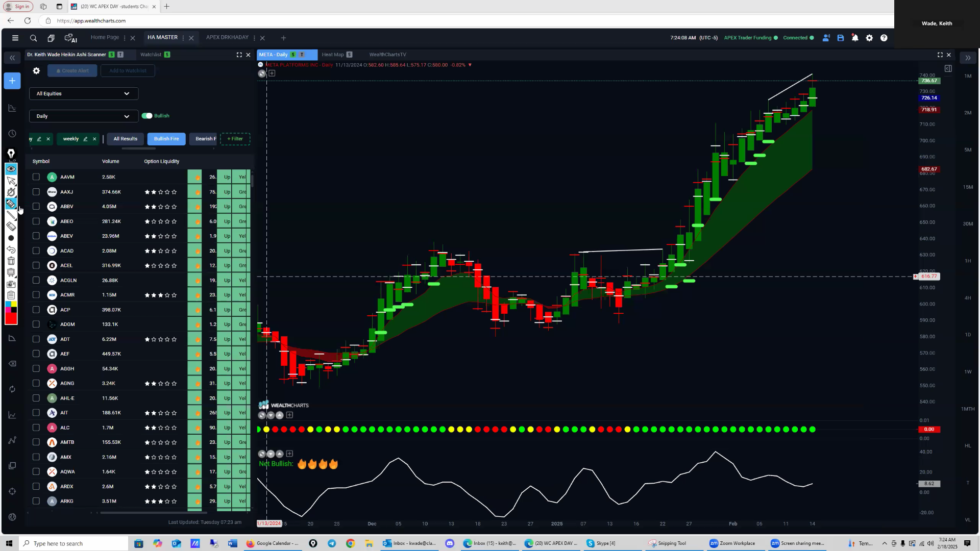Open the search magnifier icon

[x=33, y=38]
